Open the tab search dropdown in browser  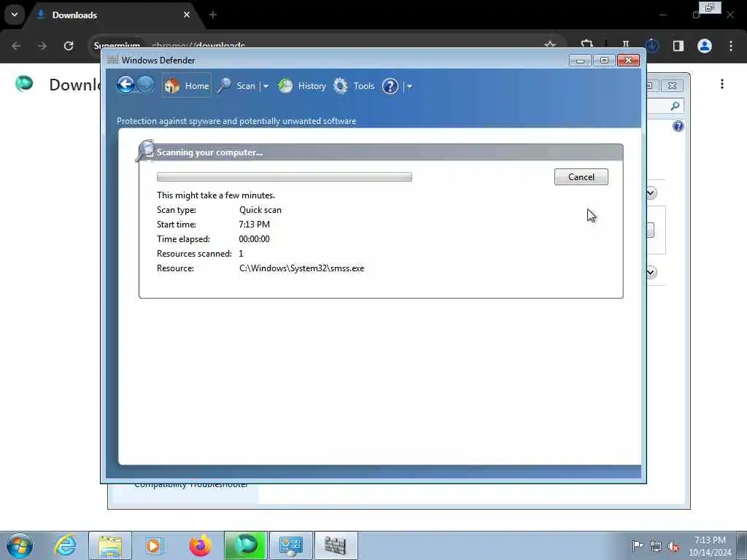[x=15, y=15]
